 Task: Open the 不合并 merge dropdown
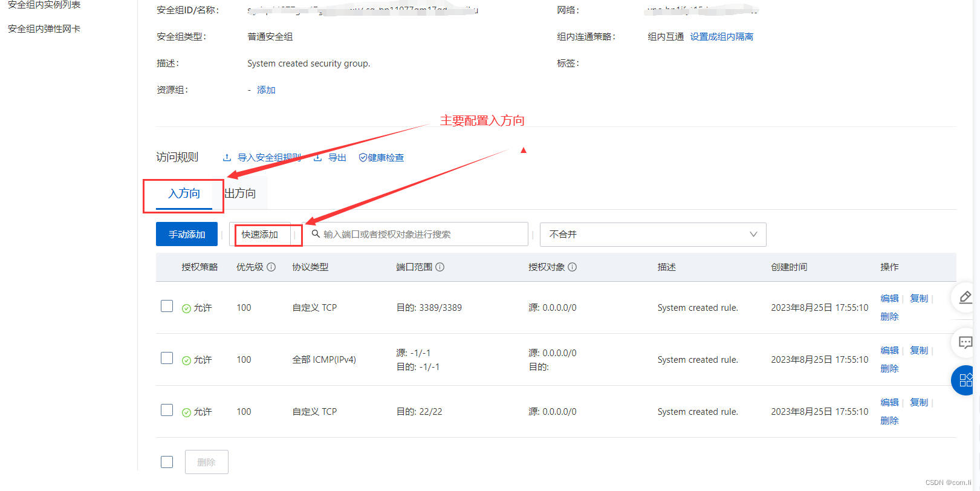coord(653,235)
